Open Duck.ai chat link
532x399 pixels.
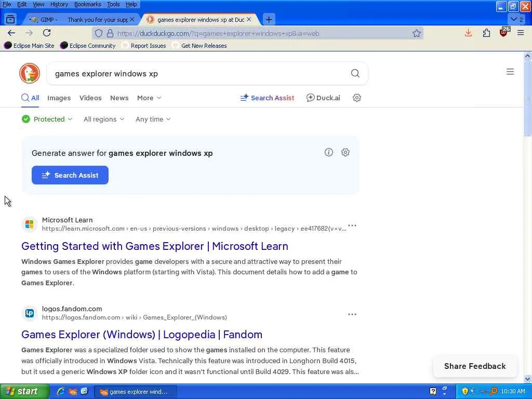tap(323, 98)
